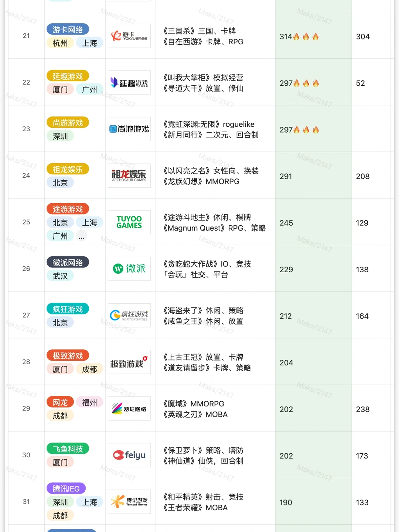399x532 pixels.
Task: Select the 武汉 tag for 微派网络
Action: tap(60, 276)
